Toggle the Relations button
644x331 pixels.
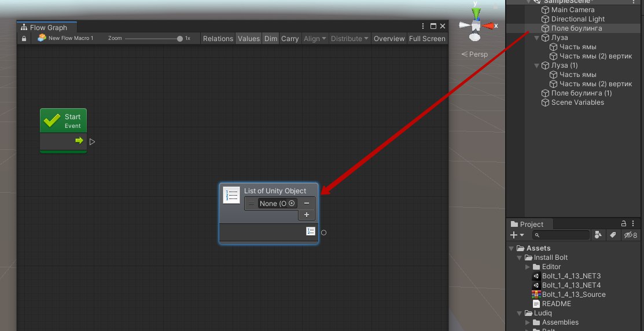pyautogui.click(x=218, y=39)
